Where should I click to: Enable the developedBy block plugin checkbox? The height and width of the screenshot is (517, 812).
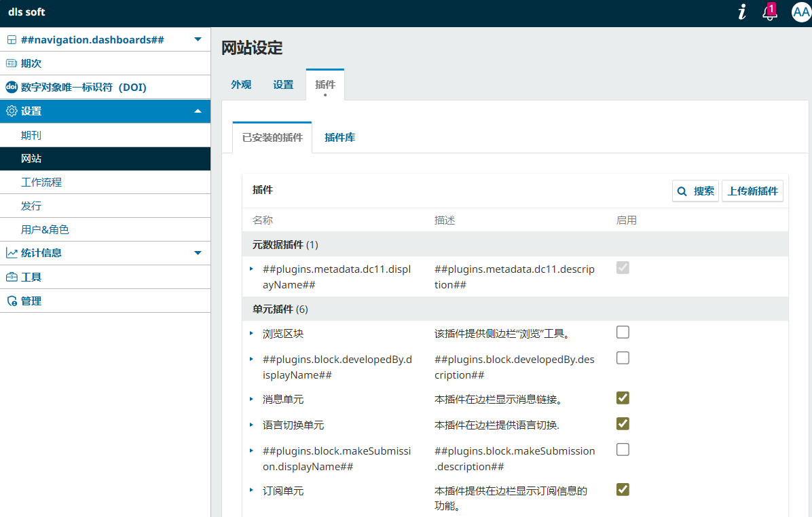623,358
